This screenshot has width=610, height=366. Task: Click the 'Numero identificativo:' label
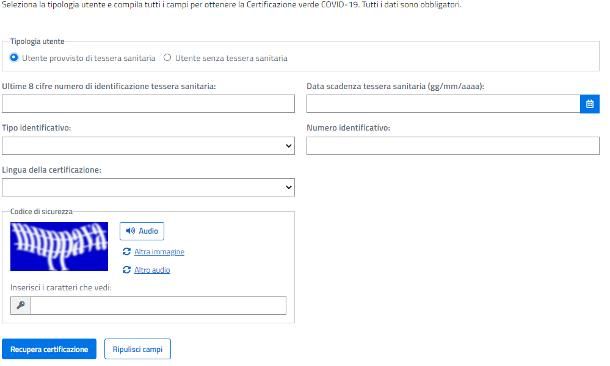coord(348,128)
